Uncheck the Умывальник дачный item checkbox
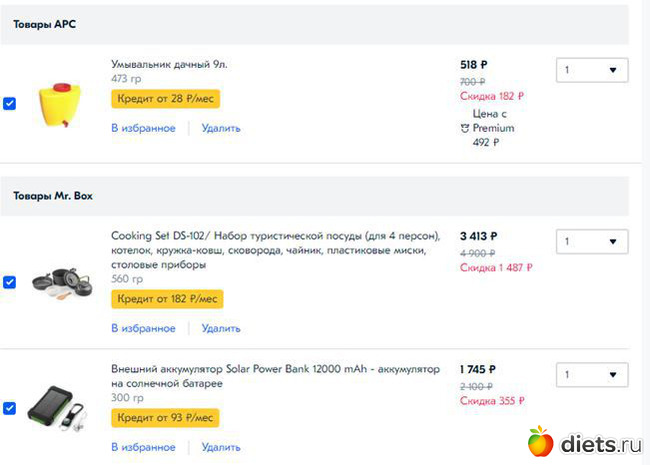The image size is (650, 465). [x=10, y=103]
